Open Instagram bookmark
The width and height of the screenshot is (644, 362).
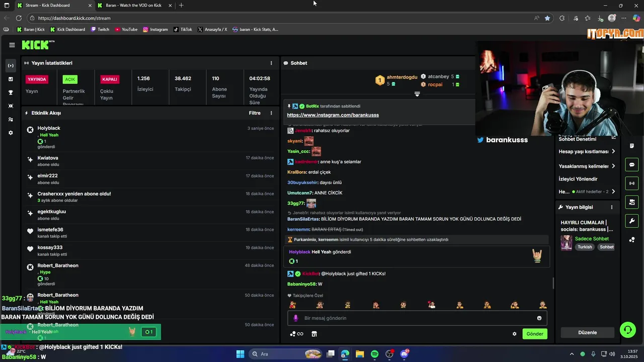coord(155,30)
